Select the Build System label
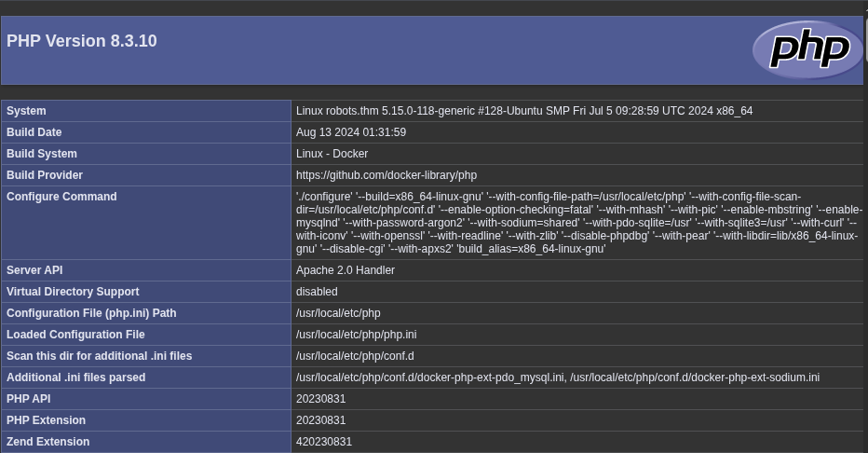 tap(42, 154)
